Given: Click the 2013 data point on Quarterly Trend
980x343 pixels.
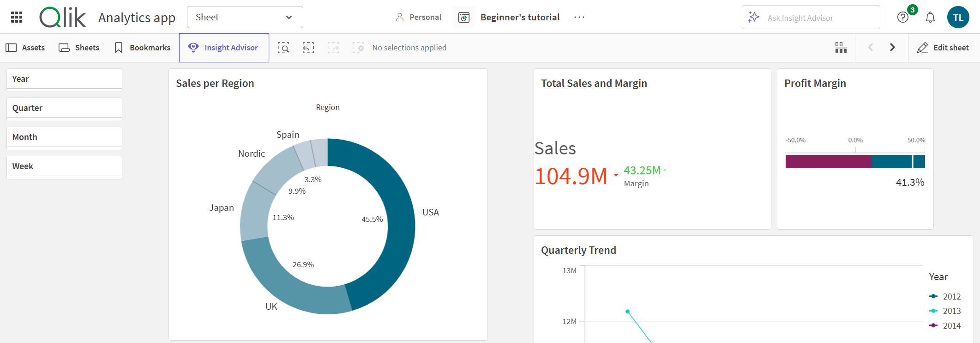Looking at the screenshot, I should [x=628, y=312].
